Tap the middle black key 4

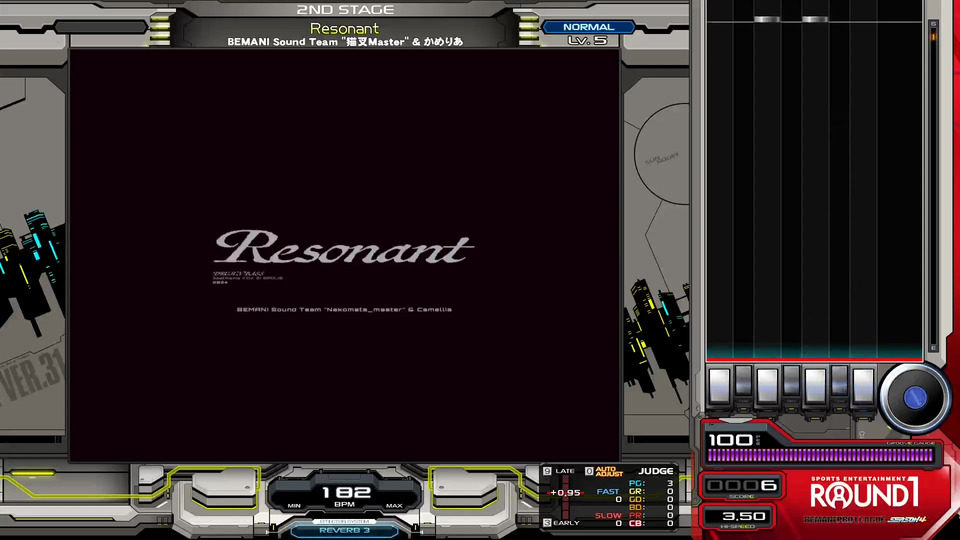coord(791,381)
